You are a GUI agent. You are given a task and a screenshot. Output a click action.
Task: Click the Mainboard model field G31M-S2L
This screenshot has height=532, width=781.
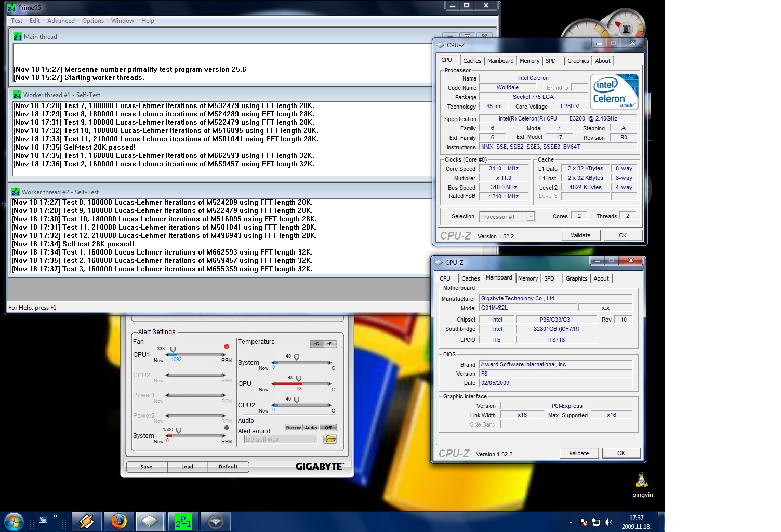527,308
